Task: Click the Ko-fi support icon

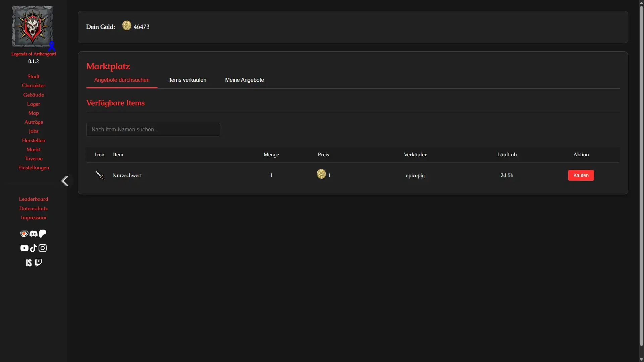Action: [24, 234]
